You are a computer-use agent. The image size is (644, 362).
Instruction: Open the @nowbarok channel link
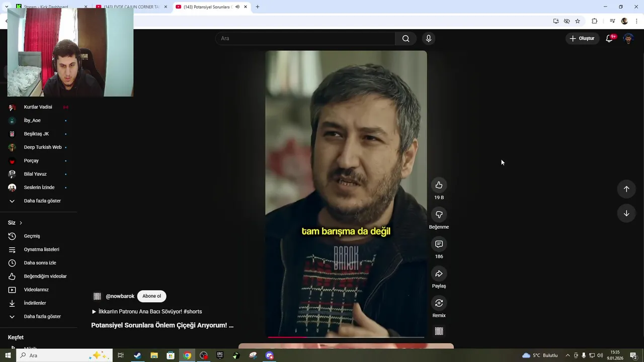coord(120,296)
